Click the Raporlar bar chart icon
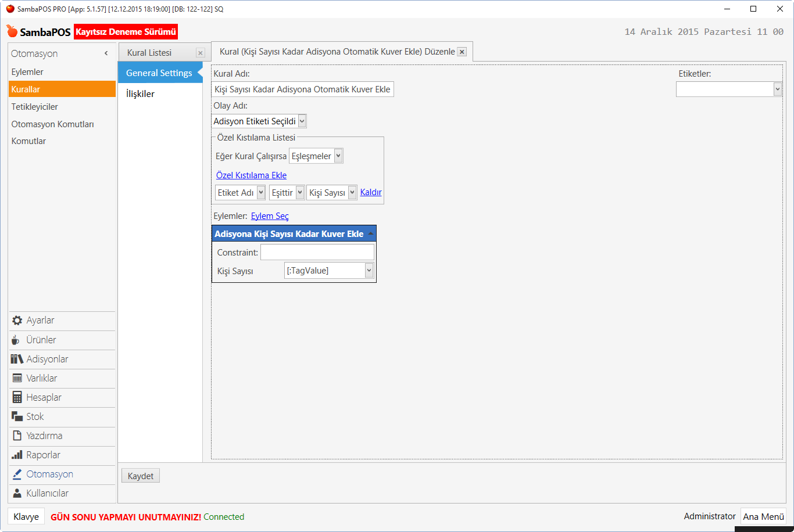 pyautogui.click(x=17, y=455)
